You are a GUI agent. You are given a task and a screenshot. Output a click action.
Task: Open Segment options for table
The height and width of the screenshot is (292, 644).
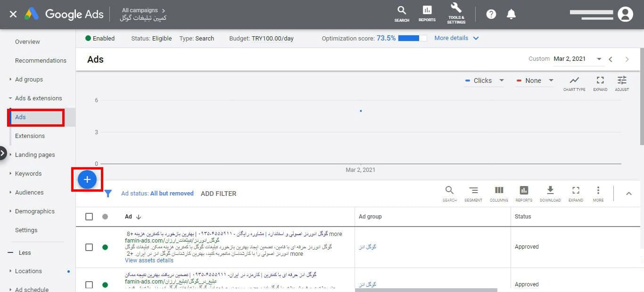coord(473,194)
